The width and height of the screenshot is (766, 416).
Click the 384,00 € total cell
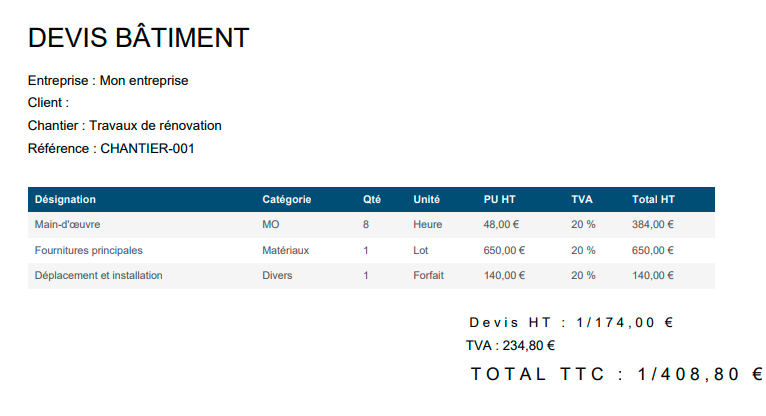(653, 225)
